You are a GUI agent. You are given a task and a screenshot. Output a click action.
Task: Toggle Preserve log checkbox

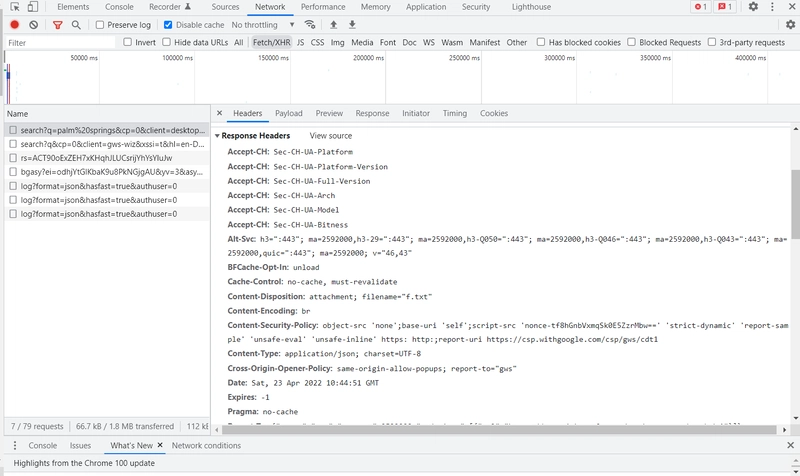click(x=100, y=24)
